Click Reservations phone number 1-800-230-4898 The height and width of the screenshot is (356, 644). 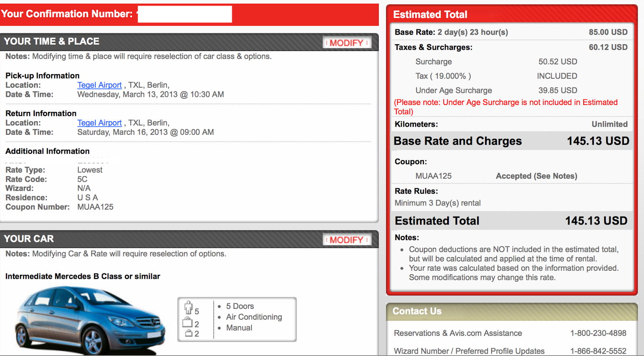tap(598, 333)
